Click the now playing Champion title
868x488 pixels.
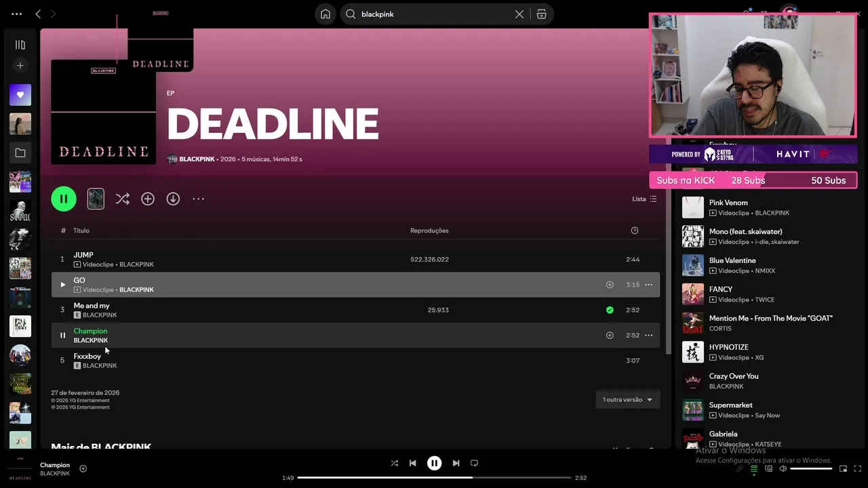[x=55, y=465]
